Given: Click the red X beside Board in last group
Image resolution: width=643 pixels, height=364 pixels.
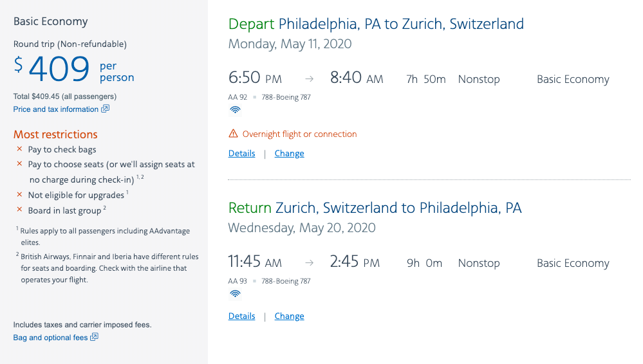Looking at the screenshot, I should (19, 210).
